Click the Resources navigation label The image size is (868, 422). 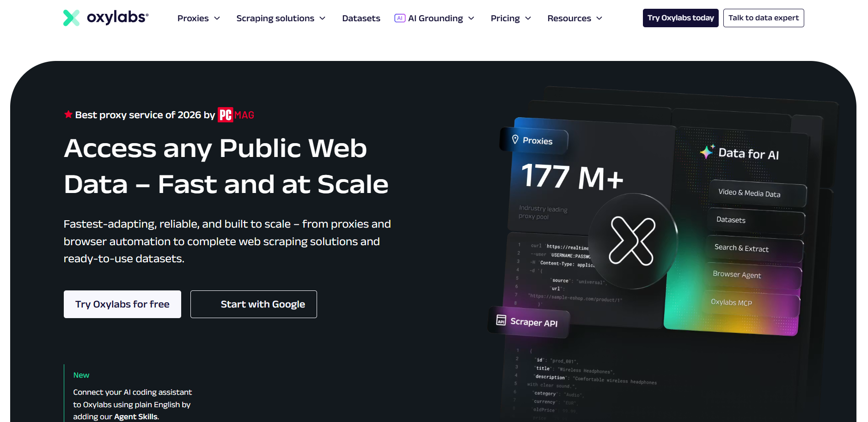click(569, 18)
